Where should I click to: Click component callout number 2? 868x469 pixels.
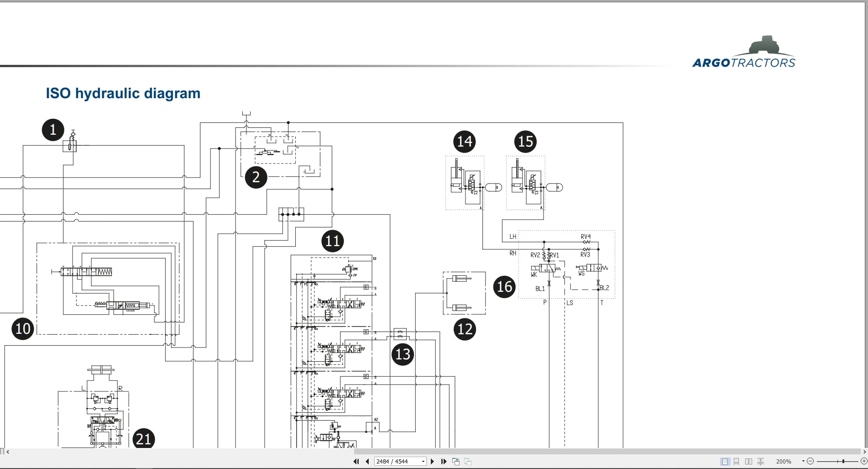coord(256,177)
